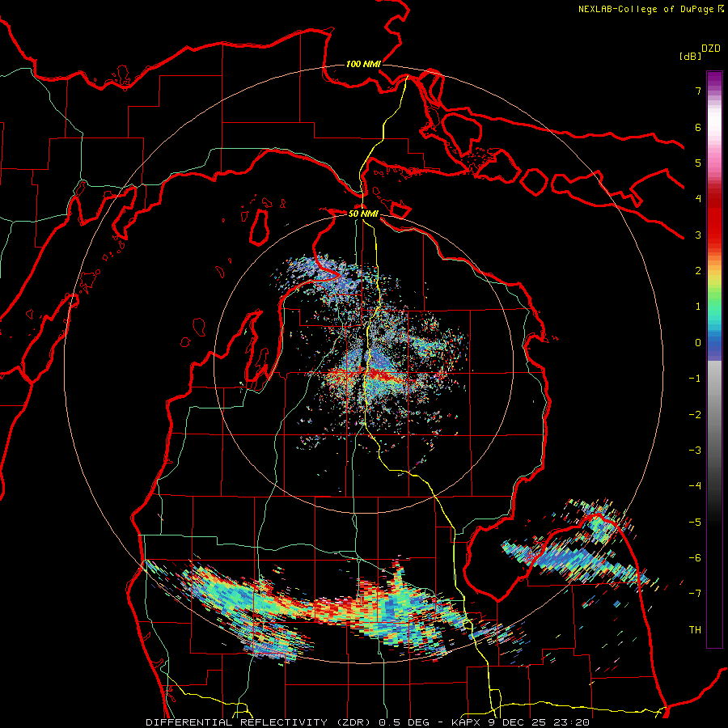Image resolution: width=728 pixels, height=728 pixels.
Task: Click the -1 value on the color scale
Action: click(695, 379)
